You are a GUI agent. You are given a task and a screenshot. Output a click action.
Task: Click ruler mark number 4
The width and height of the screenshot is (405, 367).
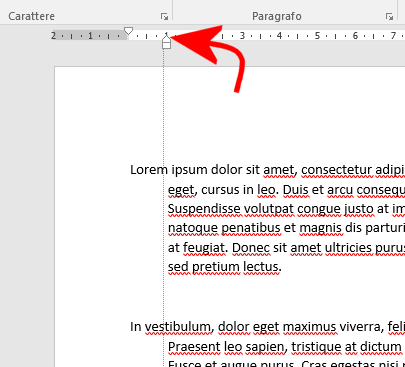coord(279,35)
